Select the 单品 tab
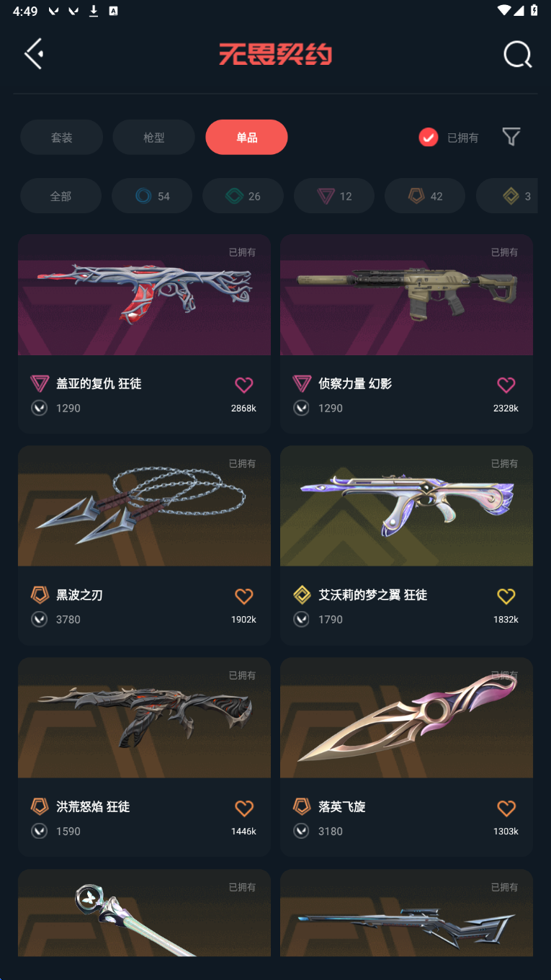Screen dimensions: 551x980 click(246, 137)
